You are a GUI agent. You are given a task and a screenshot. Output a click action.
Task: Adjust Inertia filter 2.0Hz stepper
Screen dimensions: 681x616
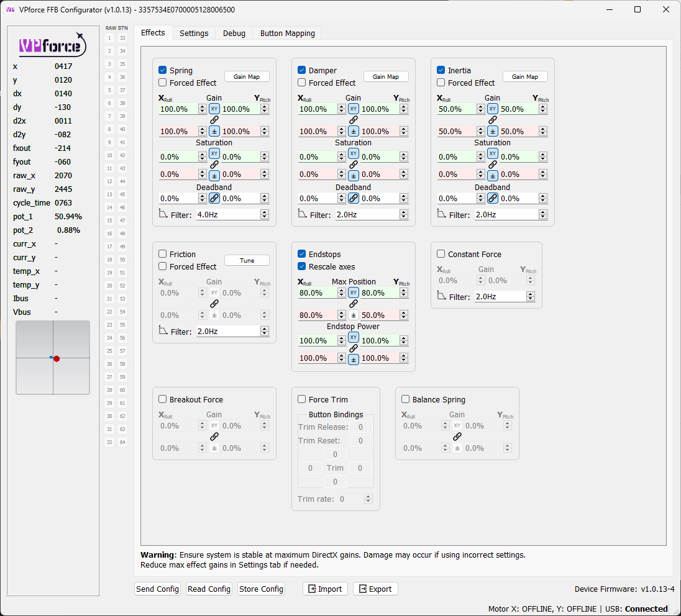(543, 214)
